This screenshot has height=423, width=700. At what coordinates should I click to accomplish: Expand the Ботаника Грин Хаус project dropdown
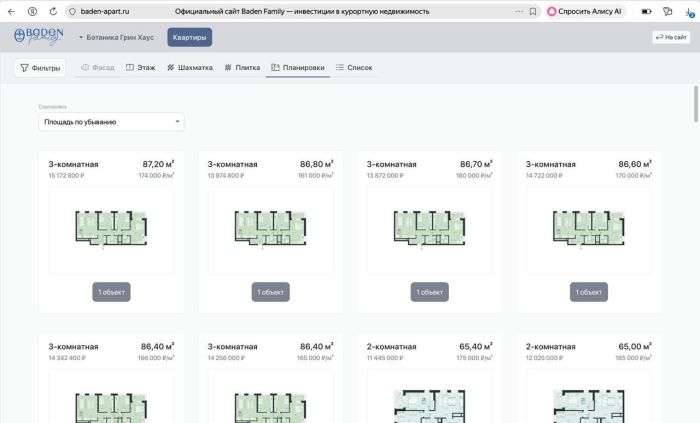click(116, 37)
